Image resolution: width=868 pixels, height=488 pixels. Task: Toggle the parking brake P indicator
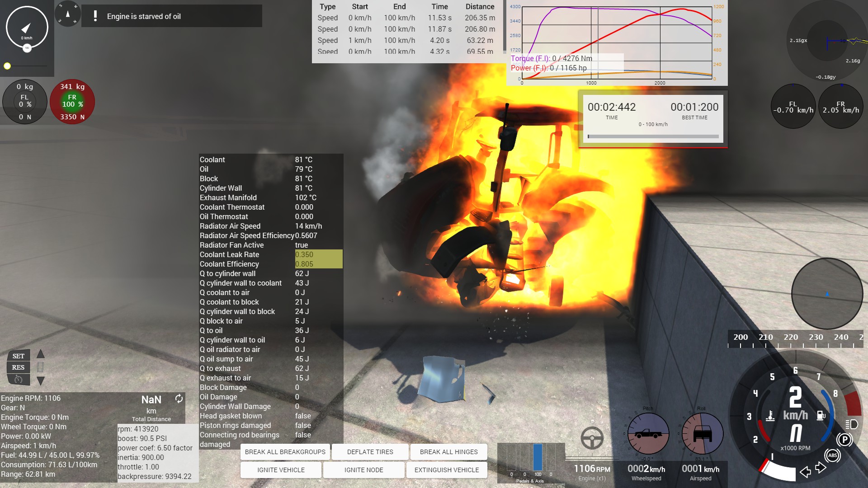[x=844, y=439]
